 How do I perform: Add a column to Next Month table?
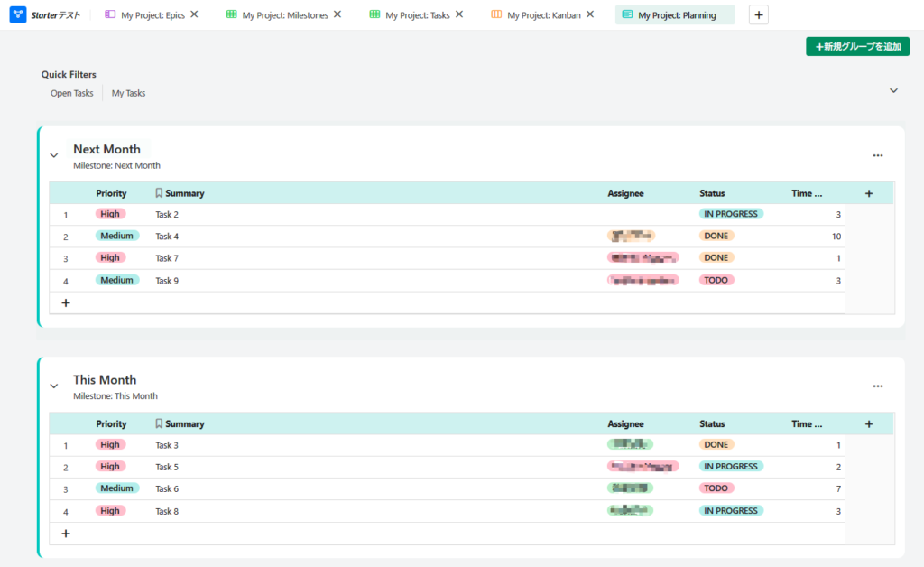point(869,193)
